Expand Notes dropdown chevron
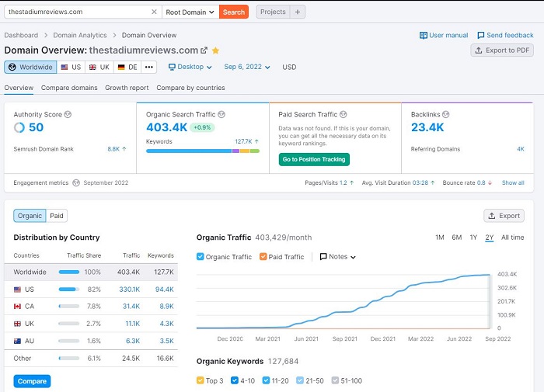This screenshot has height=392, width=544. point(353,257)
